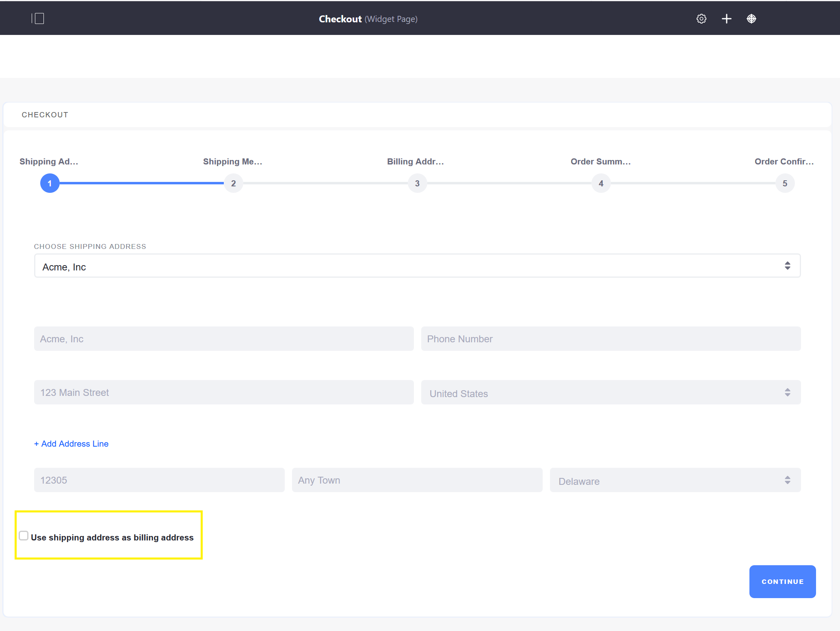Click the settings gear icon
Viewport: 840px width, 631px height.
pos(701,18)
